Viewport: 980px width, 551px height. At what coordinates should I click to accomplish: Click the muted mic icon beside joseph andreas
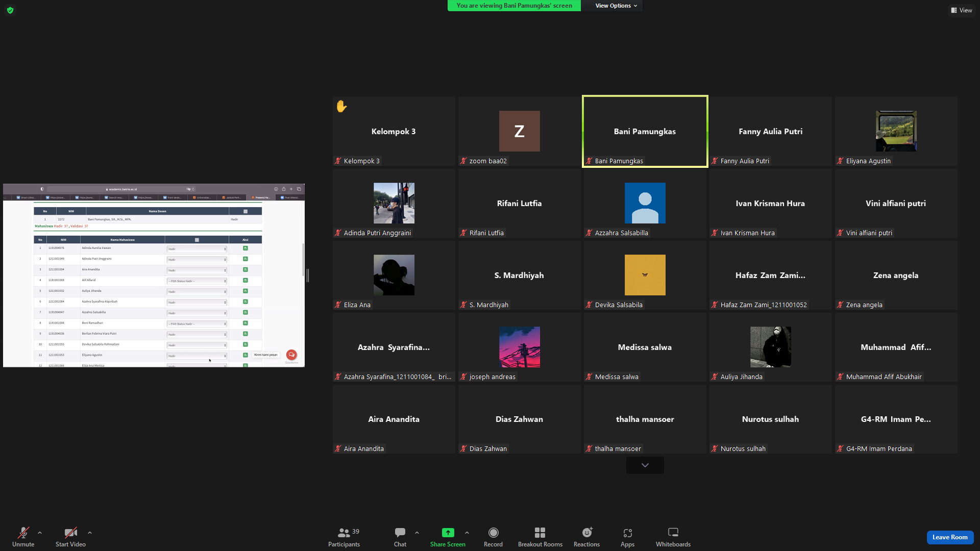coord(463,377)
